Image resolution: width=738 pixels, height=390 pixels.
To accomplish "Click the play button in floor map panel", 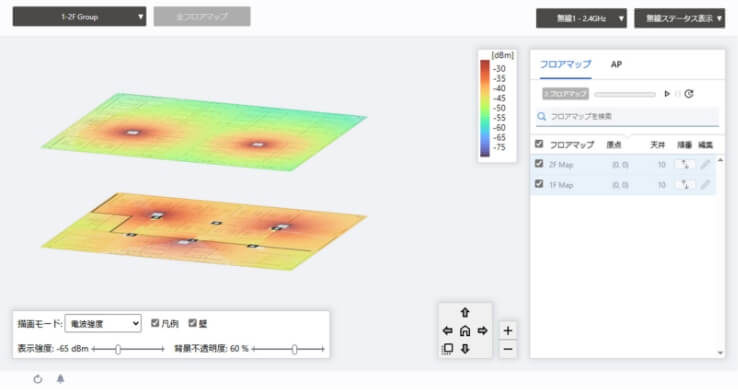I will pyautogui.click(x=666, y=94).
